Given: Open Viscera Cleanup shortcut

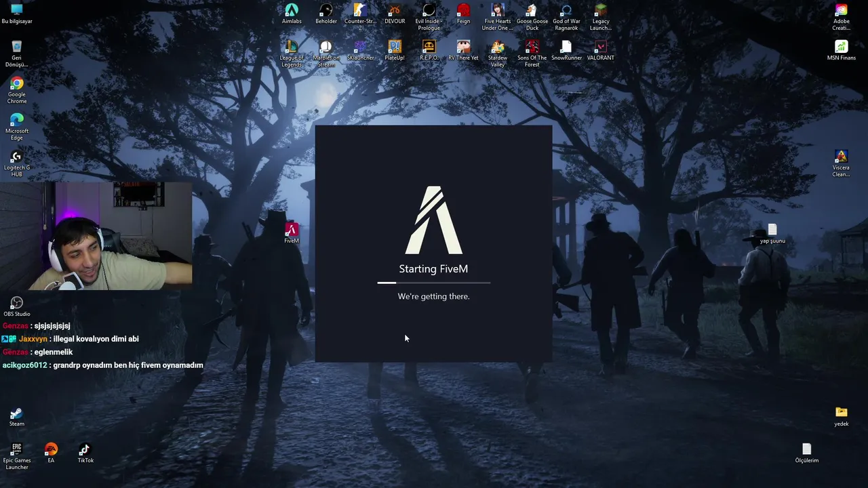Looking at the screenshot, I should click(842, 163).
